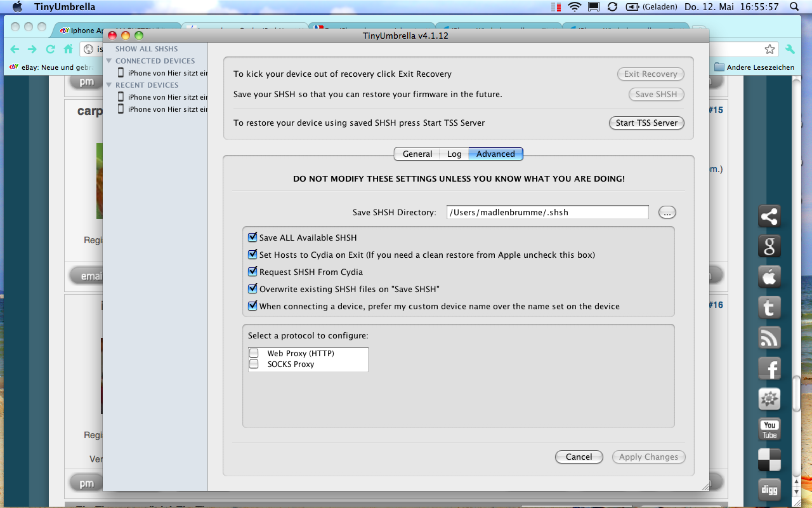The image size is (812, 508).
Task: Click the Save SHSH Directory path field
Action: pyautogui.click(x=547, y=213)
